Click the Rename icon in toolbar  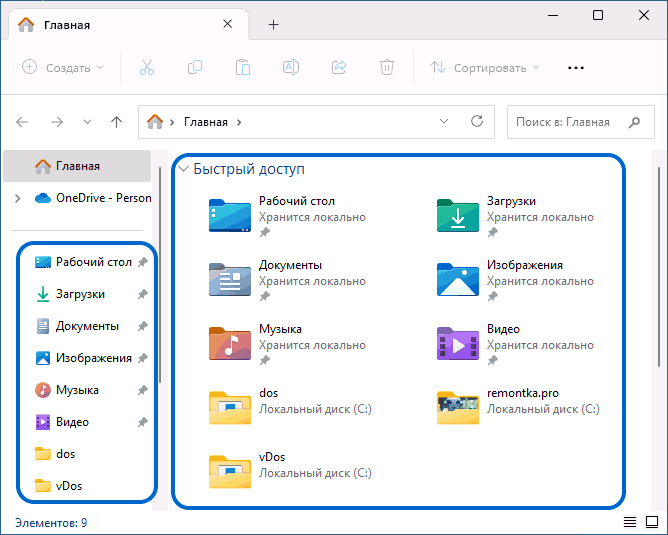291,67
